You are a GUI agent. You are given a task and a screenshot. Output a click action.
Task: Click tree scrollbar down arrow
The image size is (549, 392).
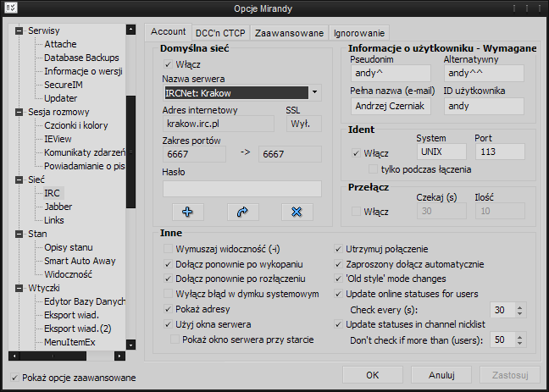tap(130, 345)
